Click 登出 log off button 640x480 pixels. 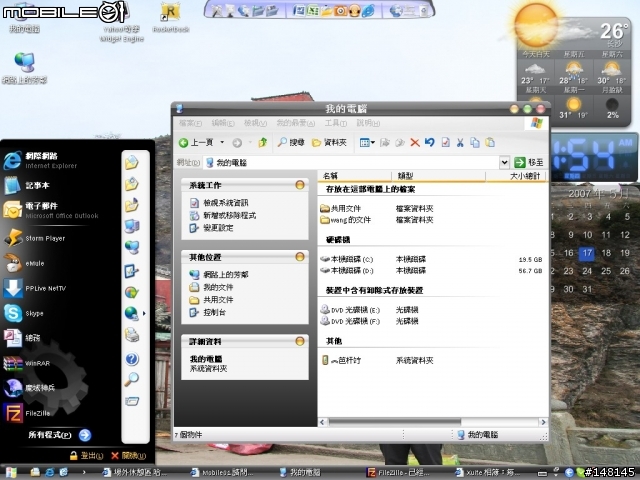pyautogui.click(x=86, y=456)
